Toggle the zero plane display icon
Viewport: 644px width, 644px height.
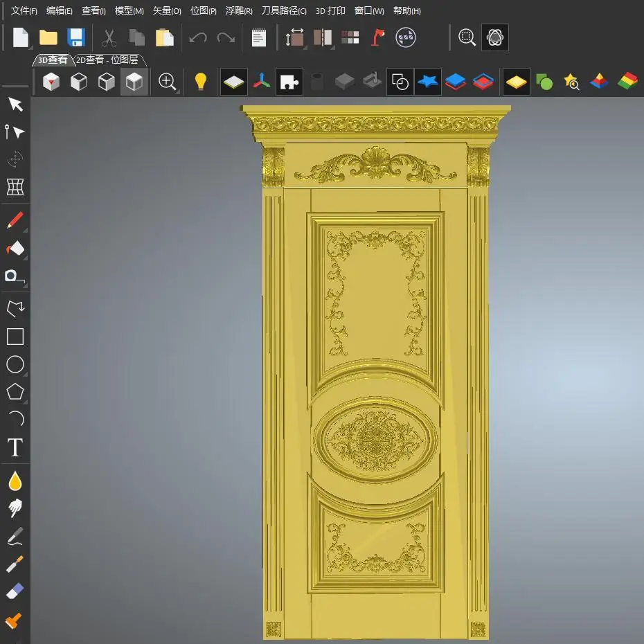(x=234, y=82)
